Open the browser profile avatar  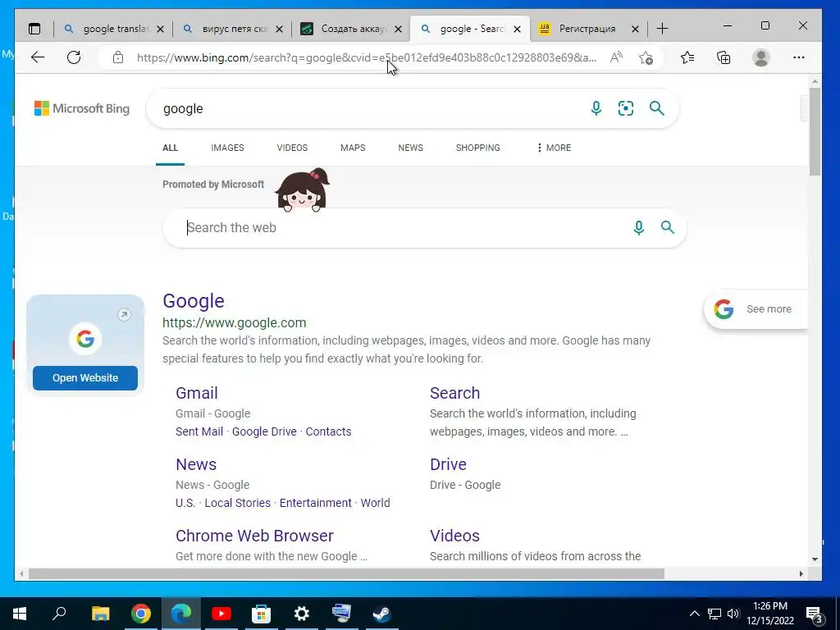click(x=760, y=57)
